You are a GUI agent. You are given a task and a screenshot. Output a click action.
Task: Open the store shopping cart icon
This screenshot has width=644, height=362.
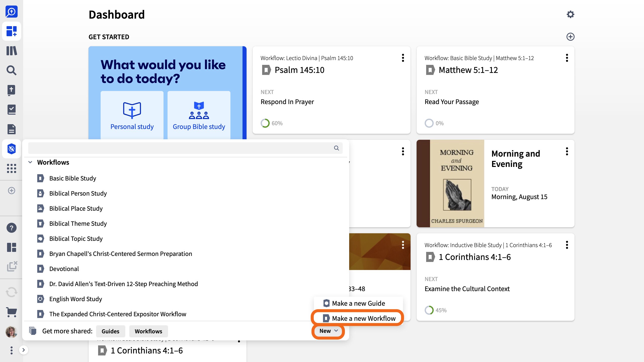pyautogui.click(x=12, y=312)
